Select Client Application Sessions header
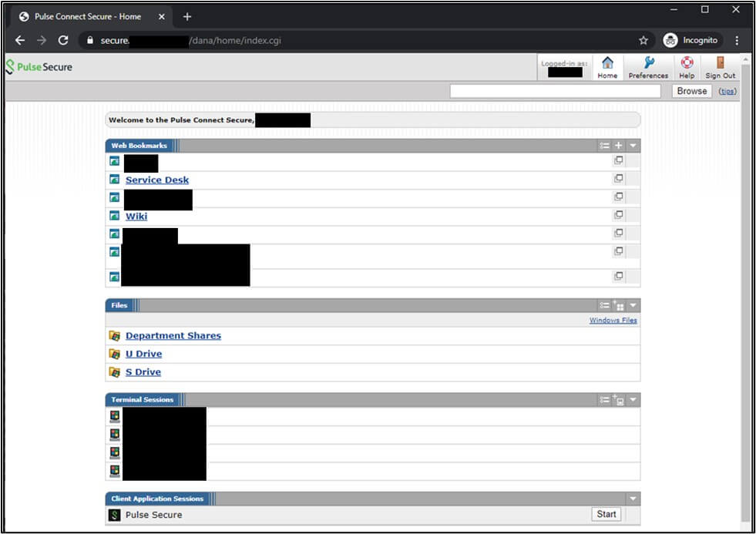Viewport: 756px width, 534px height. 157,499
